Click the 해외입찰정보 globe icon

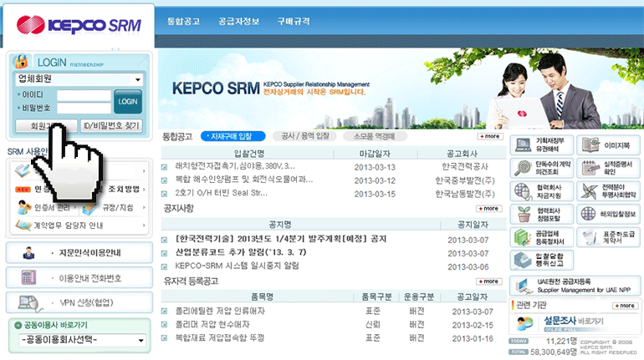pos(589,214)
